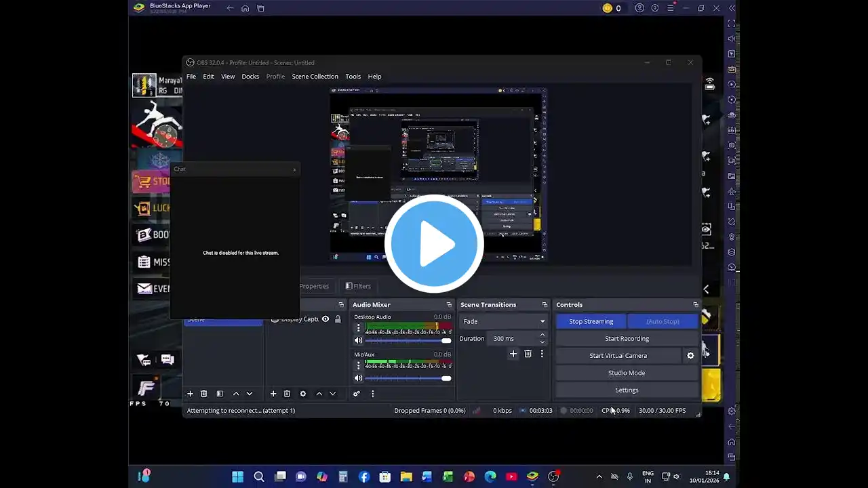The width and height of the screenshot is (868, 488).
Task: Open the Scene Collection menu
Action: [x=315, y=77]
